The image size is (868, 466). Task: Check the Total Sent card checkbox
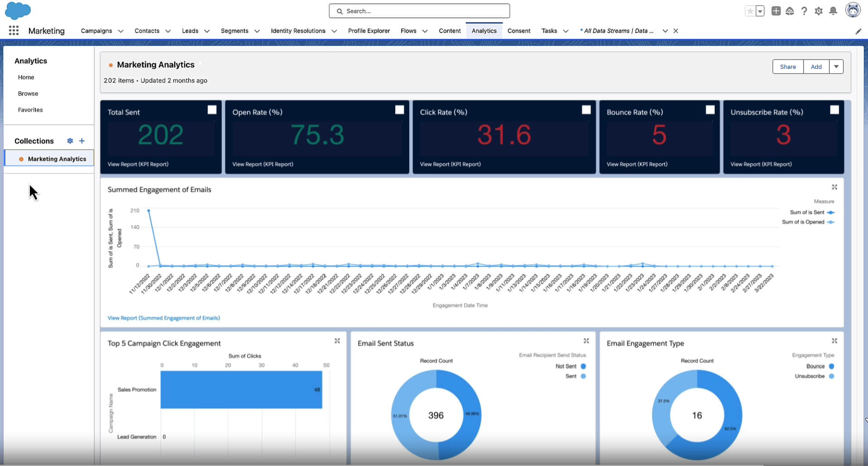212,110
